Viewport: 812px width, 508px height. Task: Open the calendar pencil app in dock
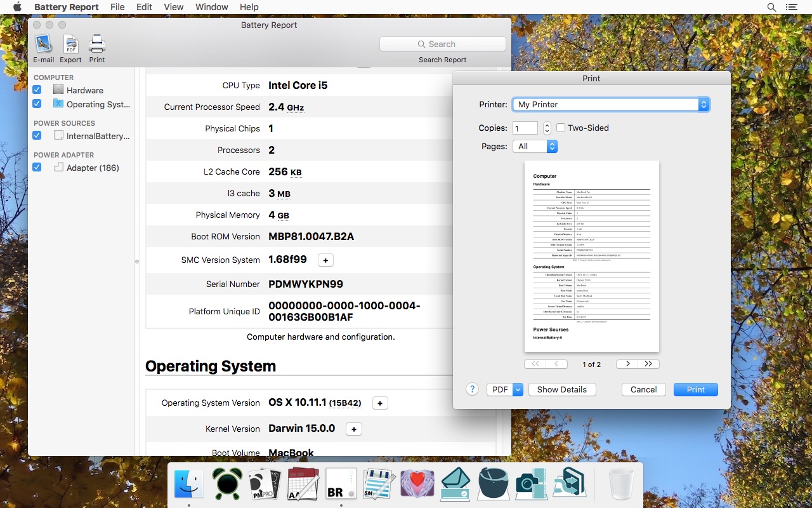click(x=303, y=484)
